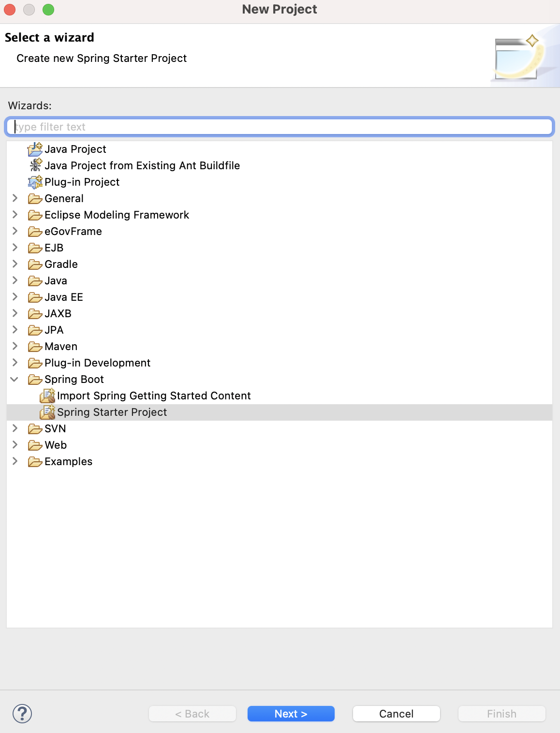Click the Examples folder icon
The height and width of the screenshot is (733, 560).
35,461
